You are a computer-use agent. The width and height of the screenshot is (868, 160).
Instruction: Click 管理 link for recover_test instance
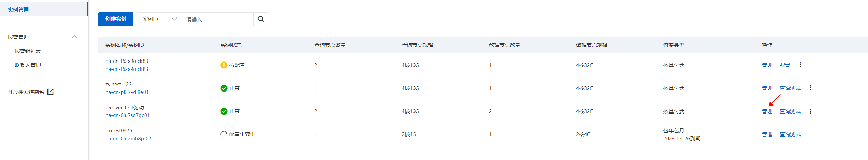[x=767, y=111]
